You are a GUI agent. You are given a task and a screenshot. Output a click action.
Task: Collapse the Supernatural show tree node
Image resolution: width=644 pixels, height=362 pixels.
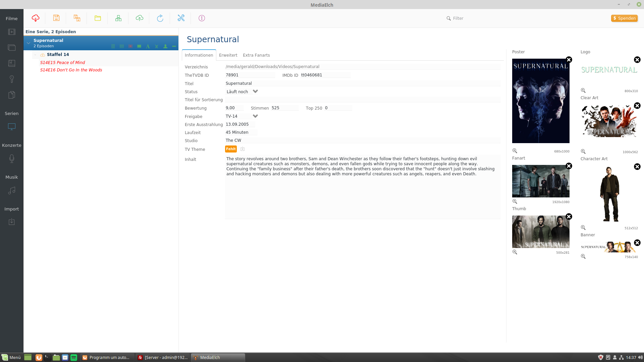tap(29, 43)
